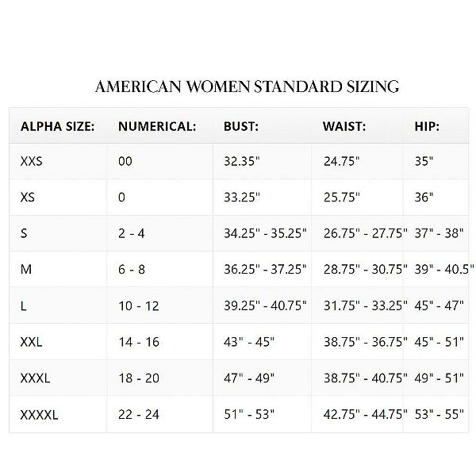The image size is (476, 476).
Task: Click the numerical size 00 cell
Action: (x=125, y=161)
